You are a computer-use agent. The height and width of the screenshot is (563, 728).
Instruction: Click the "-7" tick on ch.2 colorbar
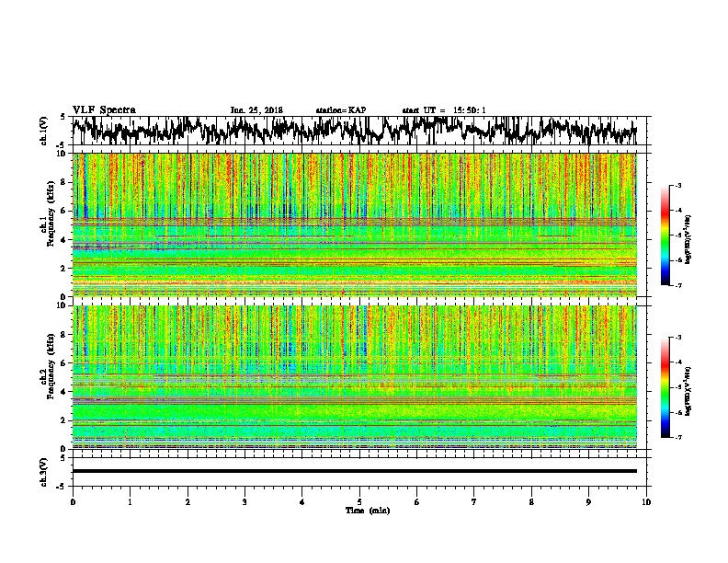tap(677, 438)
